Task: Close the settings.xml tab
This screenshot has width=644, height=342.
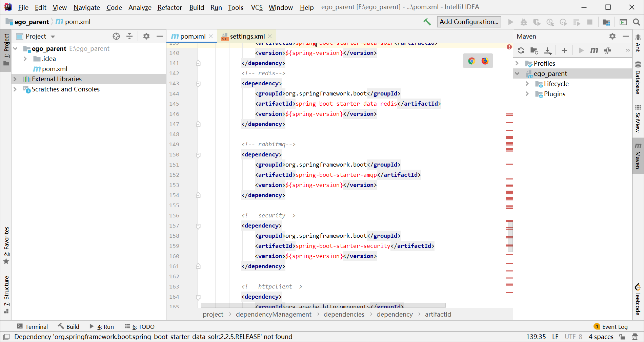Action: click(270, 36)
